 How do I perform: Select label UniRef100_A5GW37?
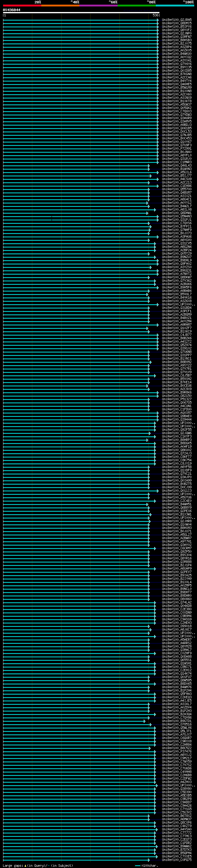point(177,104)
